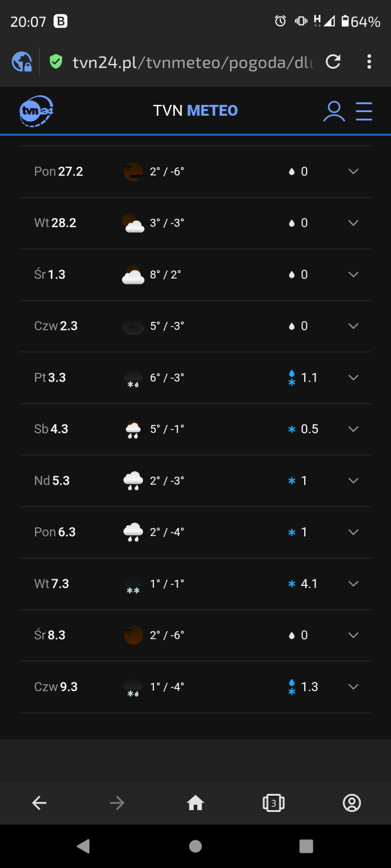Open the hamburger menu icon
The height and width of the screenshot is (868, 391).
(x=364, y=112)
